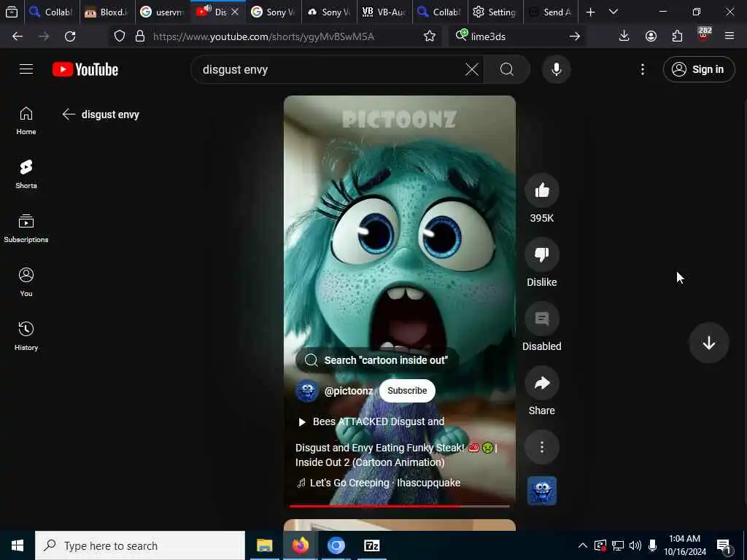The image size is (747, 560).
Task: List all tabs with the chevron
Action: point(614,12)
